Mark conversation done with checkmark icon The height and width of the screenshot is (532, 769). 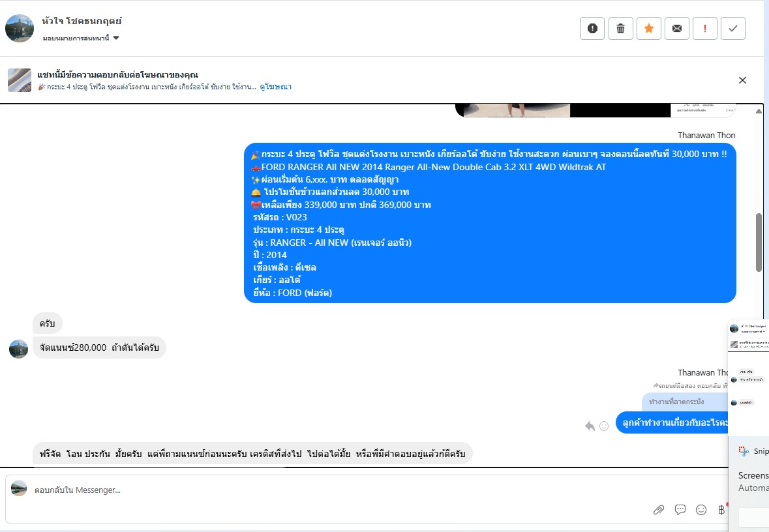click(733, 29)
